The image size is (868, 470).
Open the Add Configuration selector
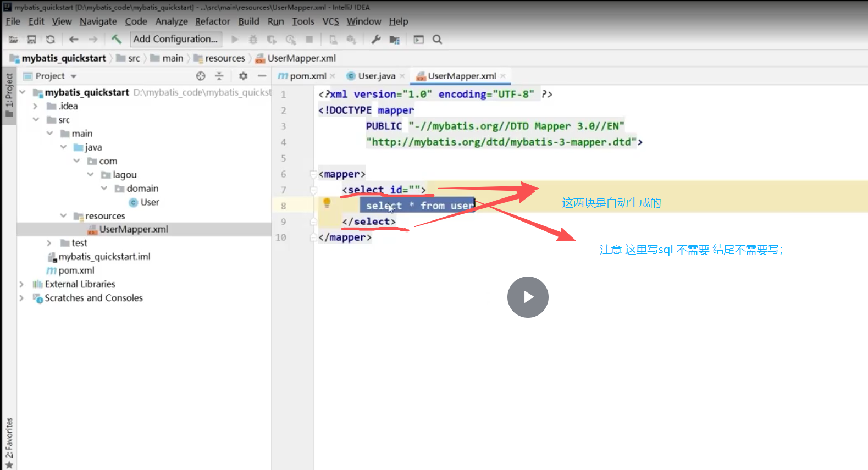tap(176, 39)
